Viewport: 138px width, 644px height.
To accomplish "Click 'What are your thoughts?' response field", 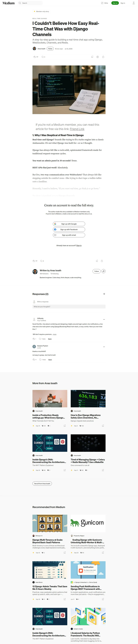I will point(69,307).
